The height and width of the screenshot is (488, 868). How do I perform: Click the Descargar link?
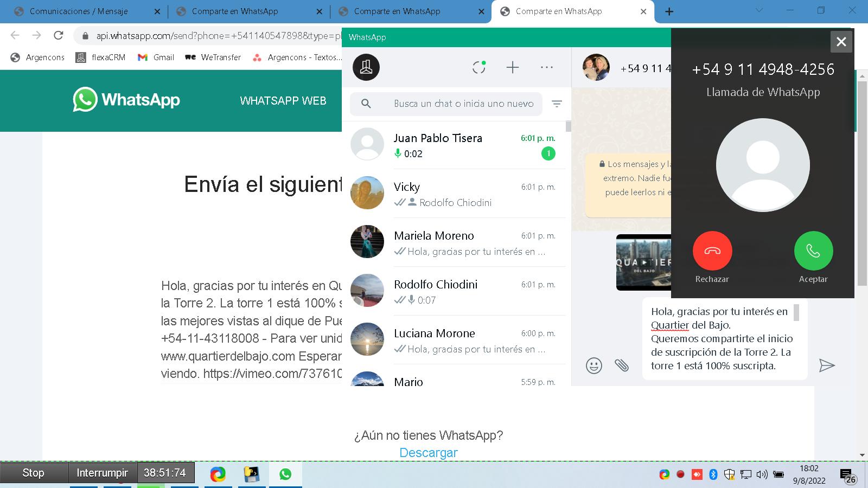coord(429,453)
